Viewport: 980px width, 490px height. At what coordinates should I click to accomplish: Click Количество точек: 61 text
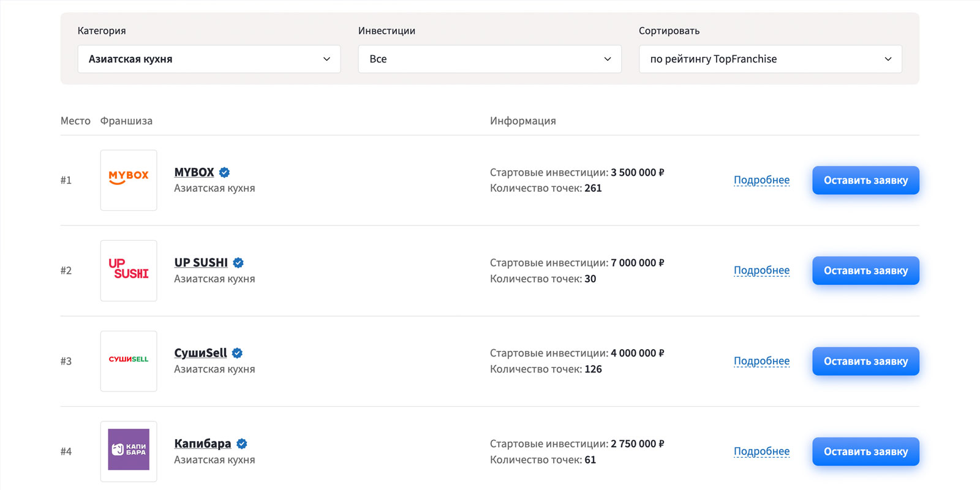click(x=543, y=460)
